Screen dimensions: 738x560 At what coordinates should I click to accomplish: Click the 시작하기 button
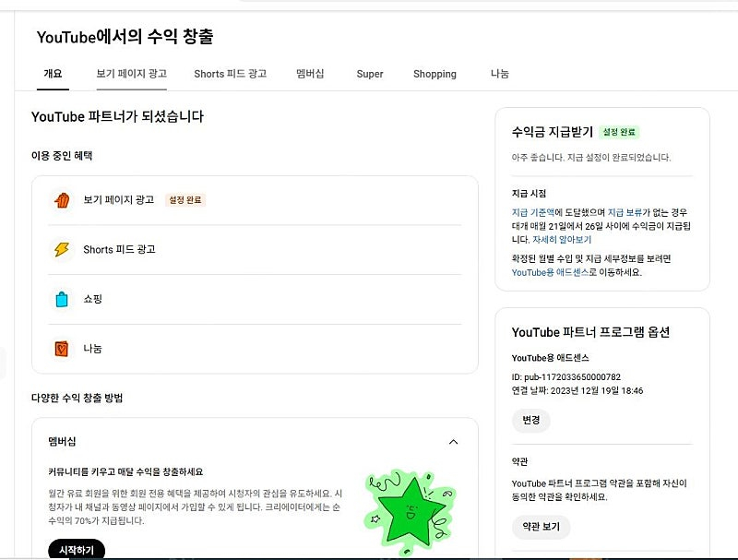pos(76,549)
